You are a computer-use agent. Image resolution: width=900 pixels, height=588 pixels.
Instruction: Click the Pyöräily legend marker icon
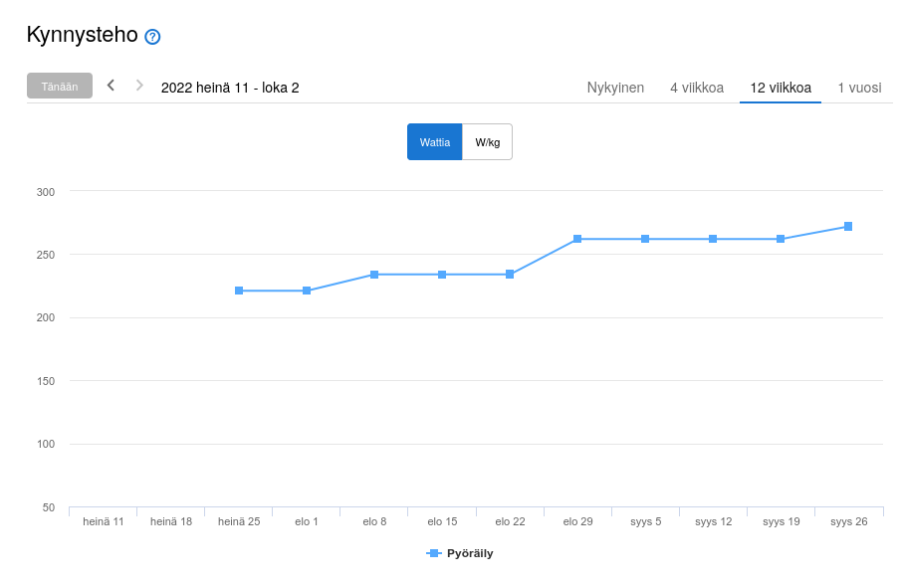(433, 553)
